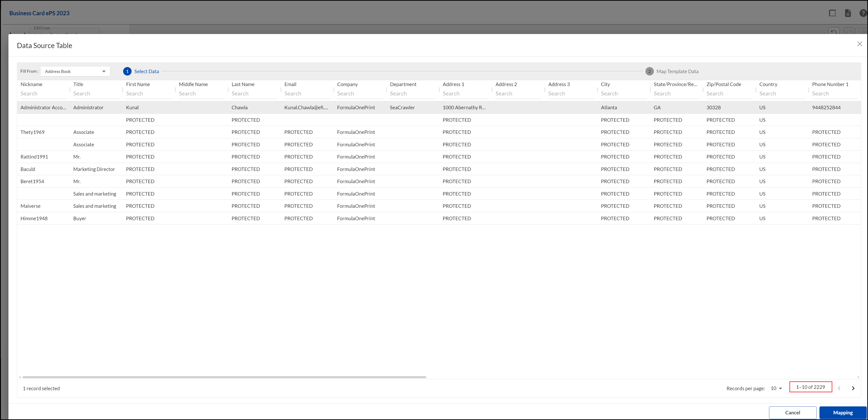Open the help icon in header
The height and width of the screenshot is (420, 868).
[863, 13]
